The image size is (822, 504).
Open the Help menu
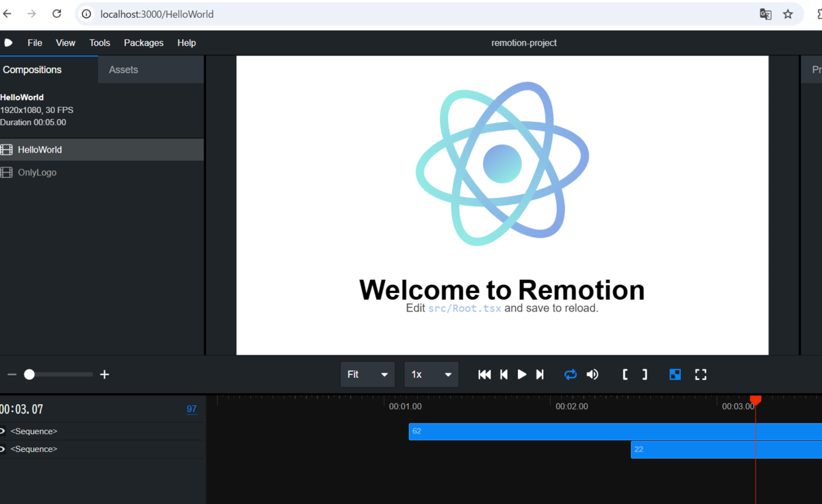pyautogui.click(x=186, y=42)
